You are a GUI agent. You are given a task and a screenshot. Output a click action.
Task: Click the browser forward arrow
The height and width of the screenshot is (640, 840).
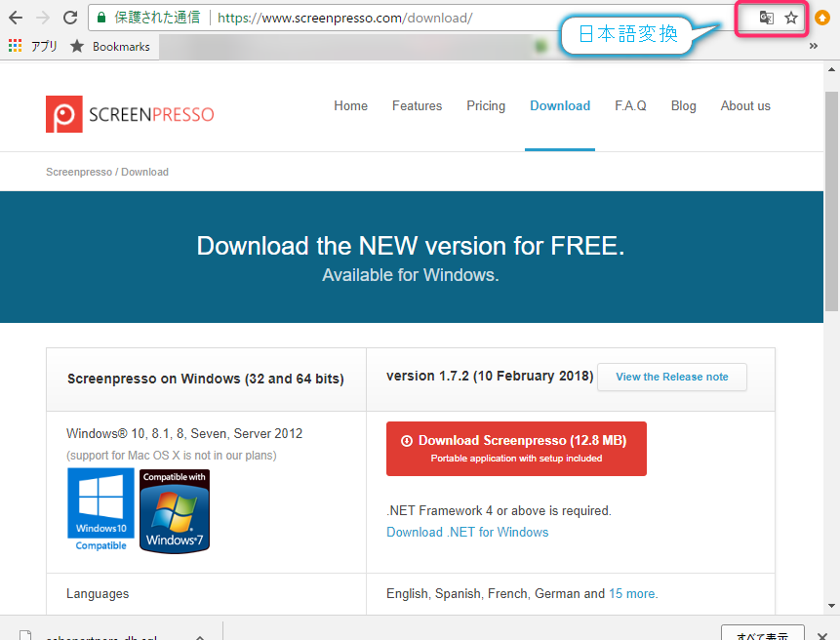[x=42, y=18]
